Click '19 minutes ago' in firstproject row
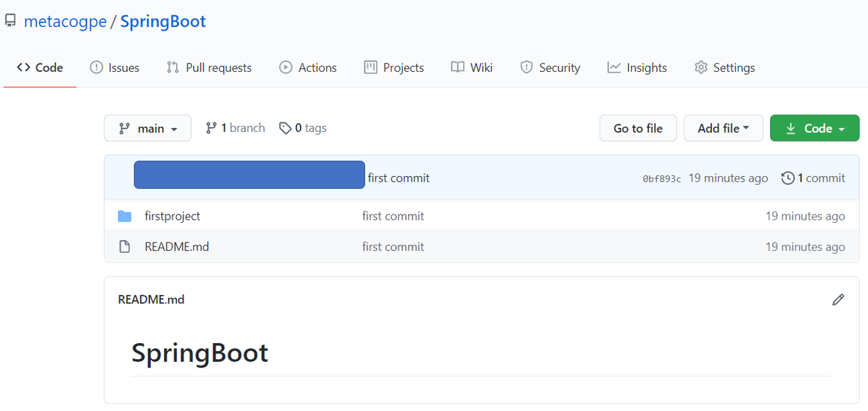This screenshot has width=868, height=411. point(805,216)
